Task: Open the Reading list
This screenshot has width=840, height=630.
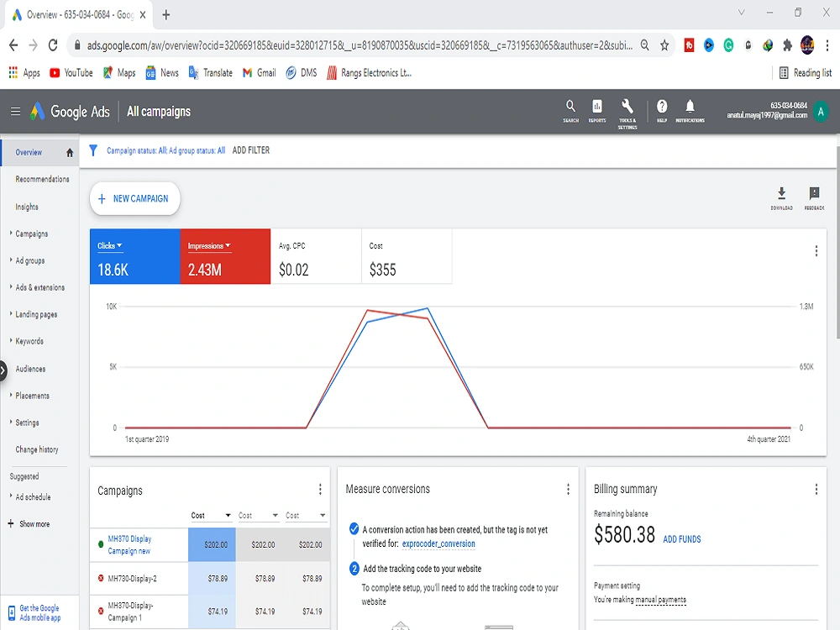Action: pyautogui.click(x=806, y=73)
